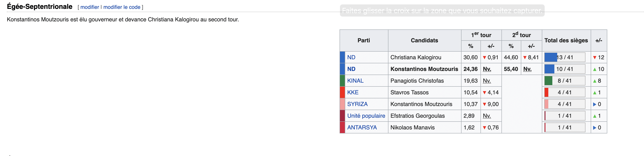The width and height of the screenshot is (644, 156).
Task: Open the SYRIZA party link
Action: pos(357,104)
